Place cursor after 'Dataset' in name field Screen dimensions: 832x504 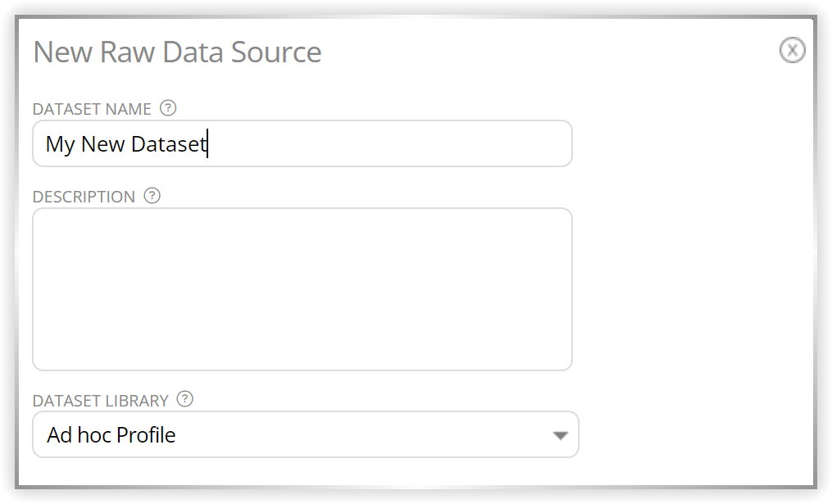click(x=207, y=144)
